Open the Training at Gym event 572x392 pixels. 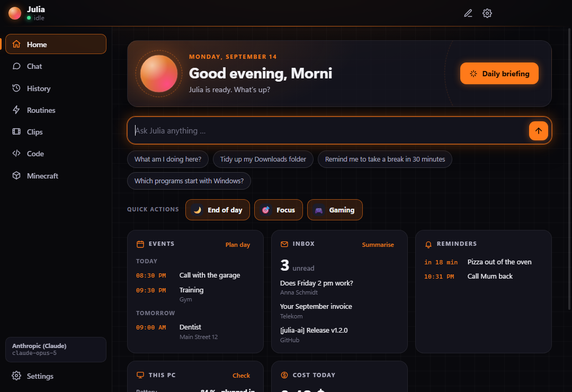[195, 294]
